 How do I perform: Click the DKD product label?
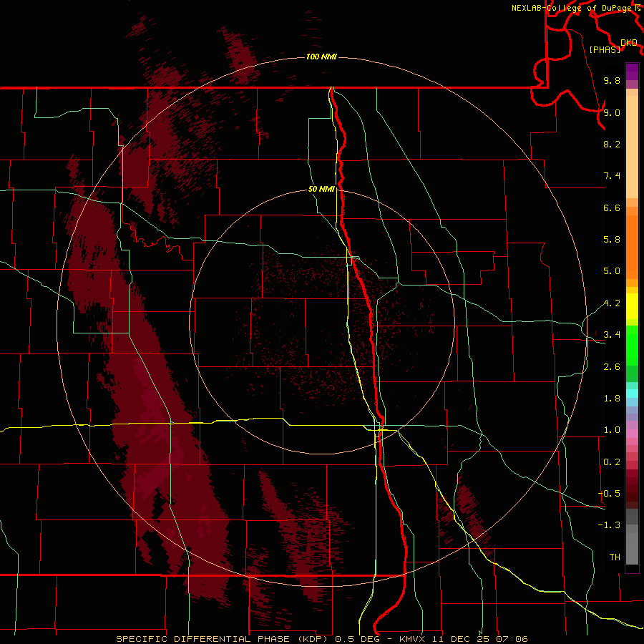[629, 43]
